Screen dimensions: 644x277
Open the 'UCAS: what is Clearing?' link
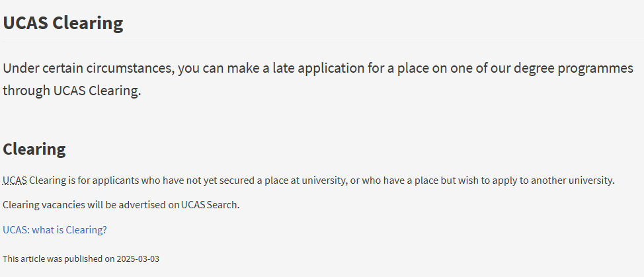pyautogui.click(x=55, y=230)
